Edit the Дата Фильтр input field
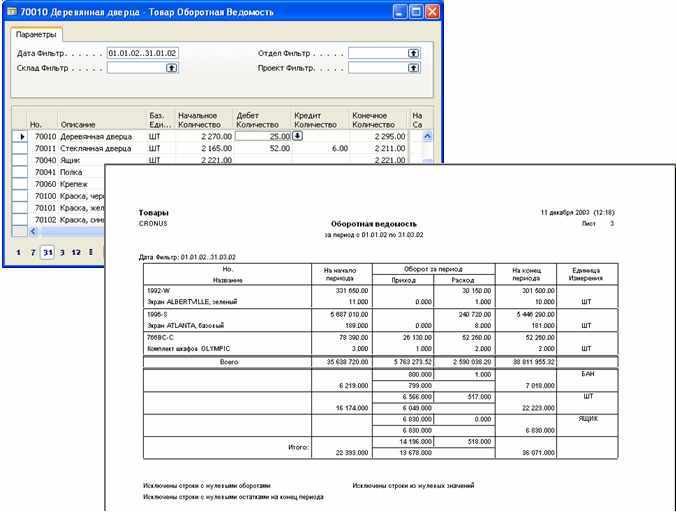 (x=142, y=53)
